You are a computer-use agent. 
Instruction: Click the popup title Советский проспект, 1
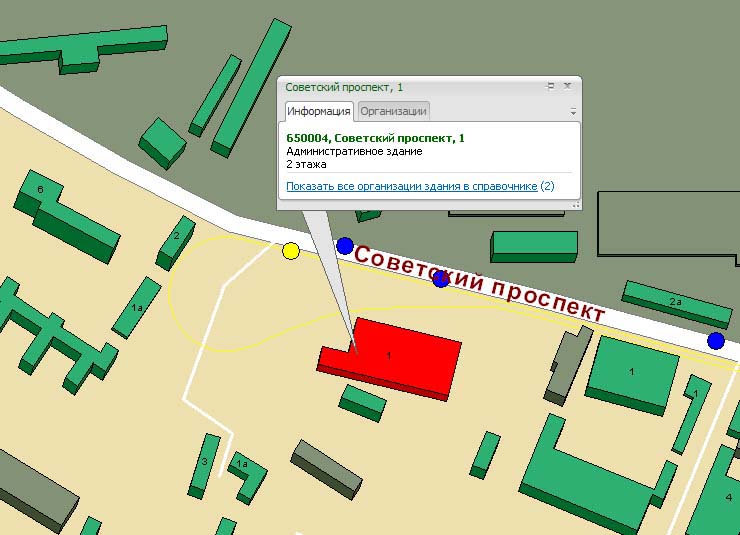[x=344, y=87]
